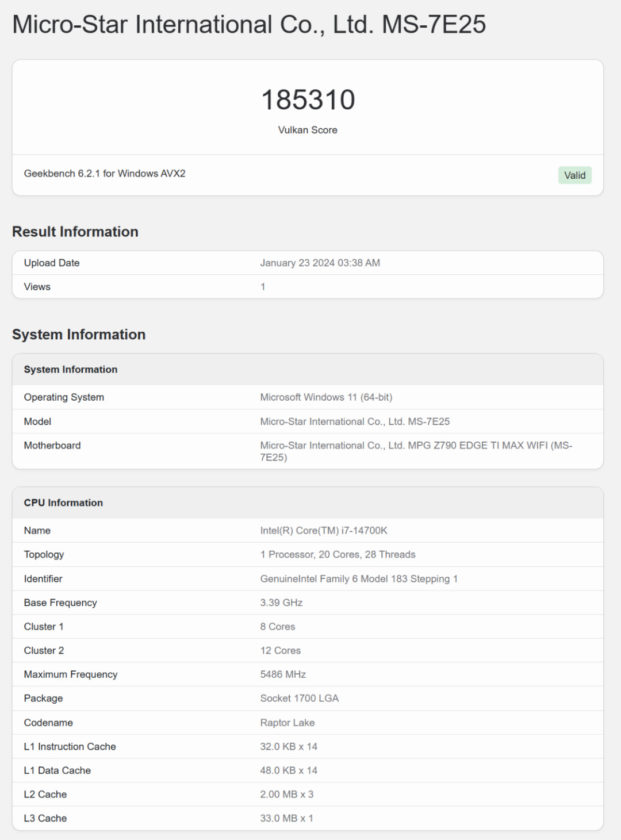Click the L3 Cache row label

coord(45,818)
